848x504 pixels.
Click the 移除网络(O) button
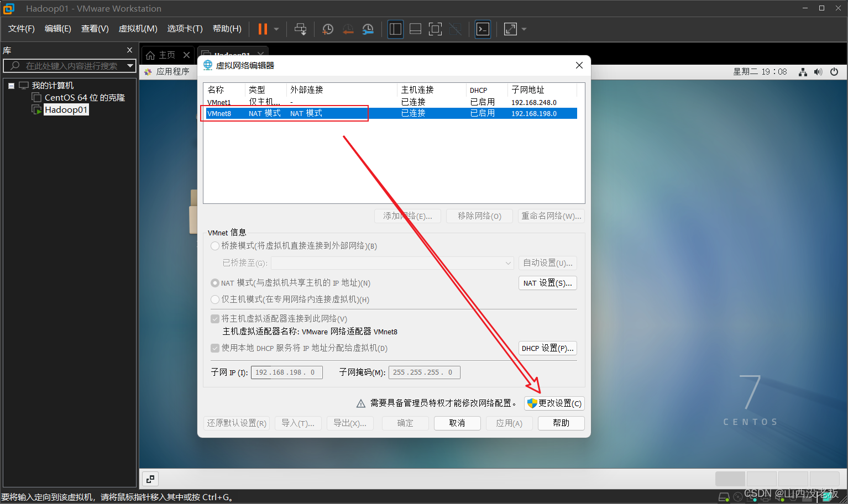pyautogui.click(x=479, y=216)
